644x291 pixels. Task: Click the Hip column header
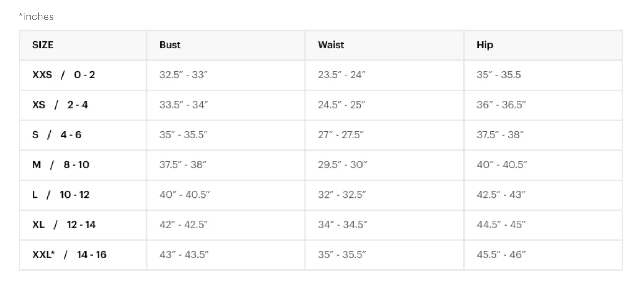(485, 45)
